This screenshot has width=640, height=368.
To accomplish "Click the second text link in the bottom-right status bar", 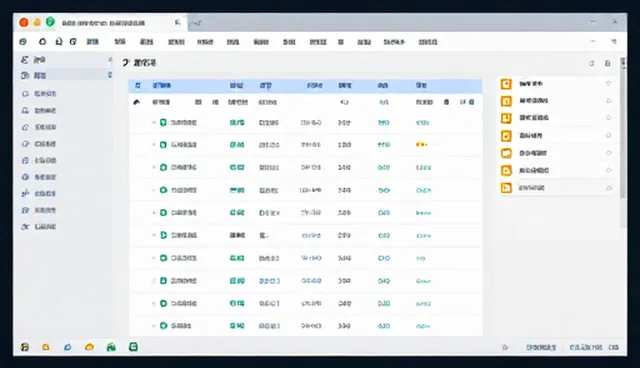I will pyautogui.click(x=586, y=348).
